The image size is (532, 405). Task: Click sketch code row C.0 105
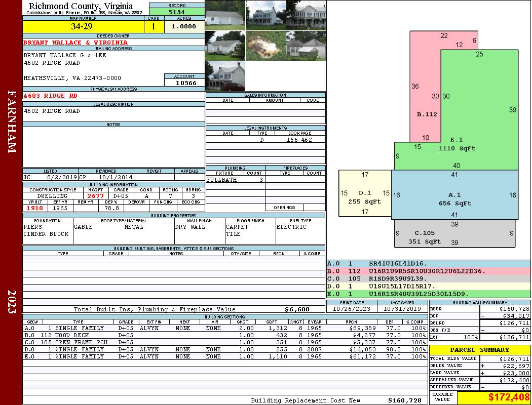click(x=429, y=278)
